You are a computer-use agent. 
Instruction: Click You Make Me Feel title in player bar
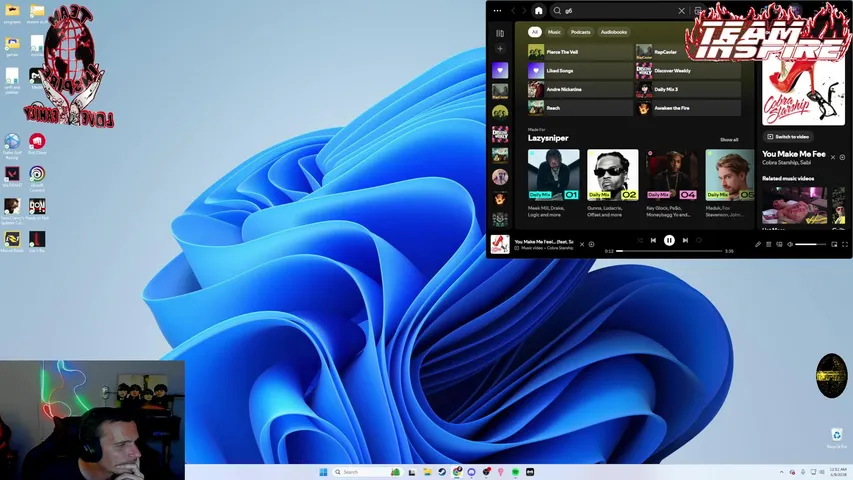tap(543, 241)
